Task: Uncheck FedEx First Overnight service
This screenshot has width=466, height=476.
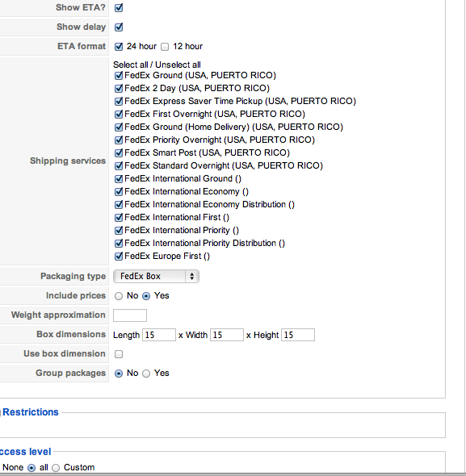Action: 119,114
